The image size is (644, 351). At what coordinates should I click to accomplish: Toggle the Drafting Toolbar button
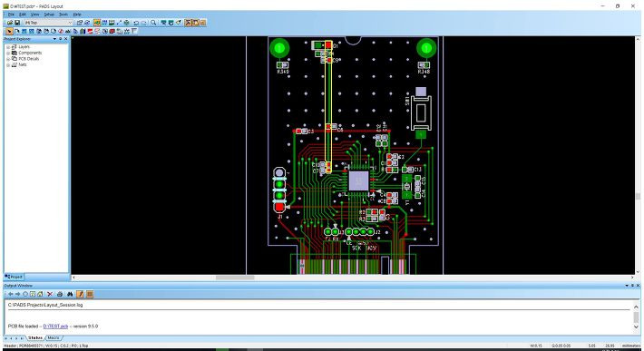[97, 23]
